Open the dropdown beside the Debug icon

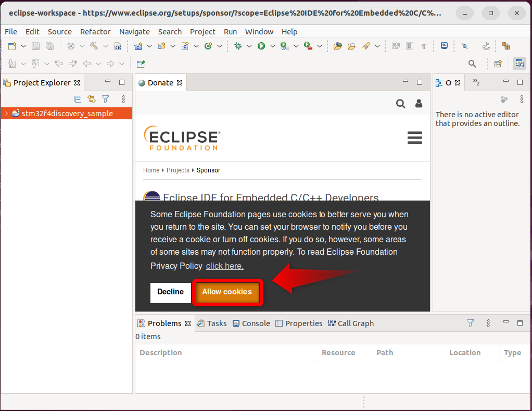[249, 46]
